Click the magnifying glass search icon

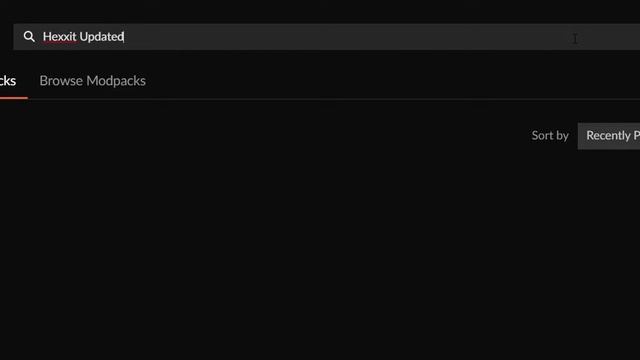tap(29, 37)
